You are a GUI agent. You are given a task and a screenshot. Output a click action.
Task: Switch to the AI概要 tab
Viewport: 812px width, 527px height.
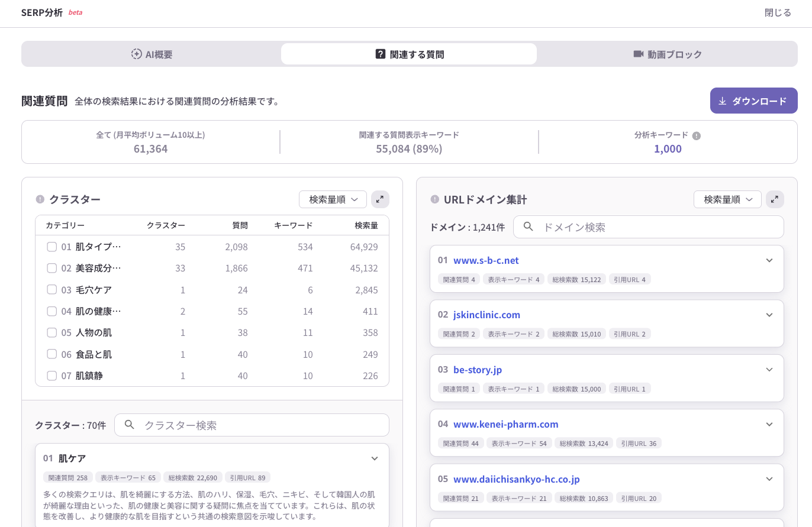pyautogui.click(x=152, y=54)
